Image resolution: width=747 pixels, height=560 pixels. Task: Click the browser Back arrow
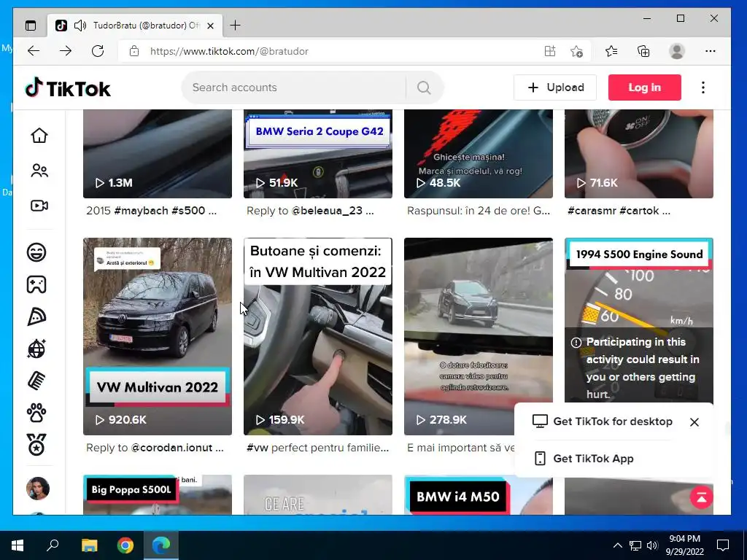click(34, 51)
